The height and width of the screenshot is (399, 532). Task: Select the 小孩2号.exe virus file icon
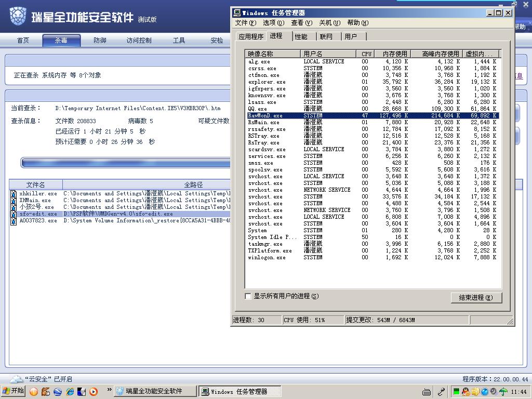[x=14, y=207]
